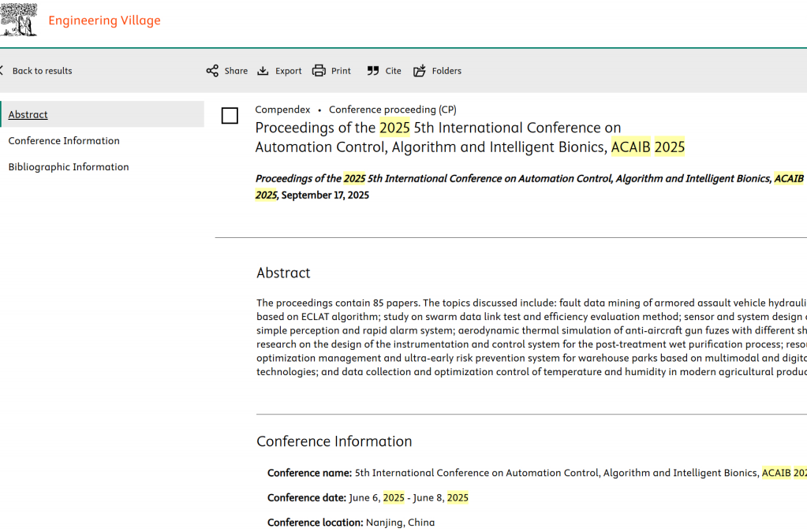Click the highlighted ACAIB term in the title
The image size is (807, 532).
click(x=631, y=147)
